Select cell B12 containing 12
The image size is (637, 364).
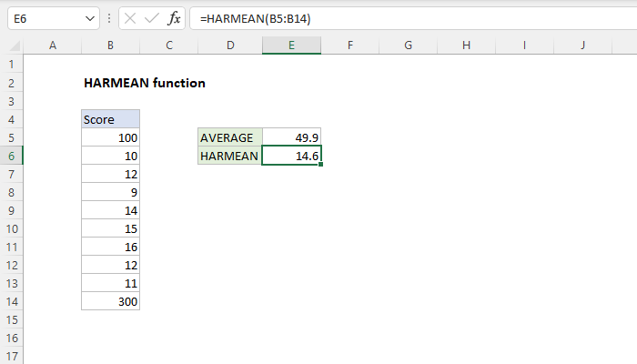[110, 266]
